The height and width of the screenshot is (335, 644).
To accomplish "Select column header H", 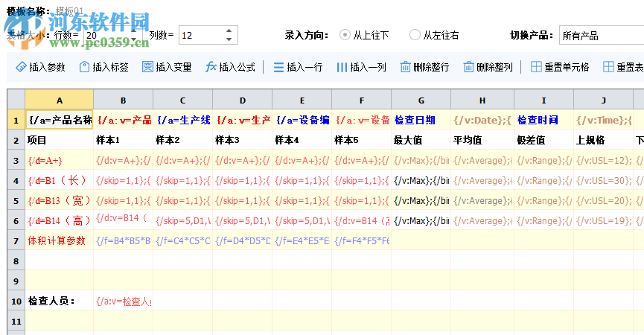I will point(482,100).
